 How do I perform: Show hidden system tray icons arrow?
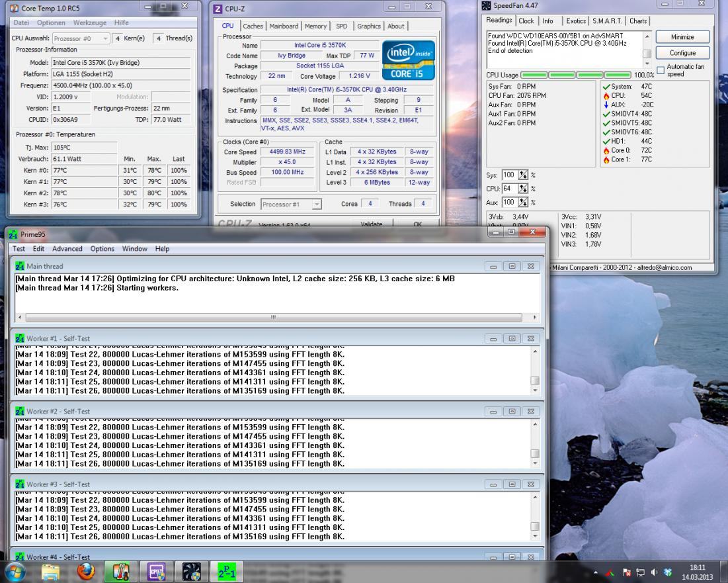(x=596, y=573)
